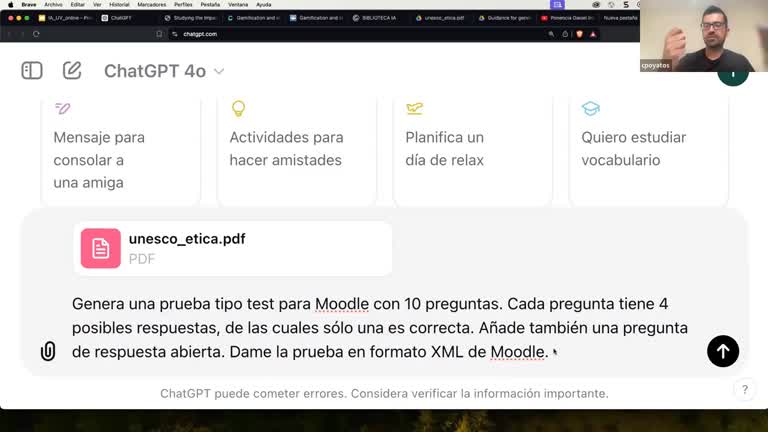
Task: Switch to the 'Nueva pestaña' tab
Action: 620,18
